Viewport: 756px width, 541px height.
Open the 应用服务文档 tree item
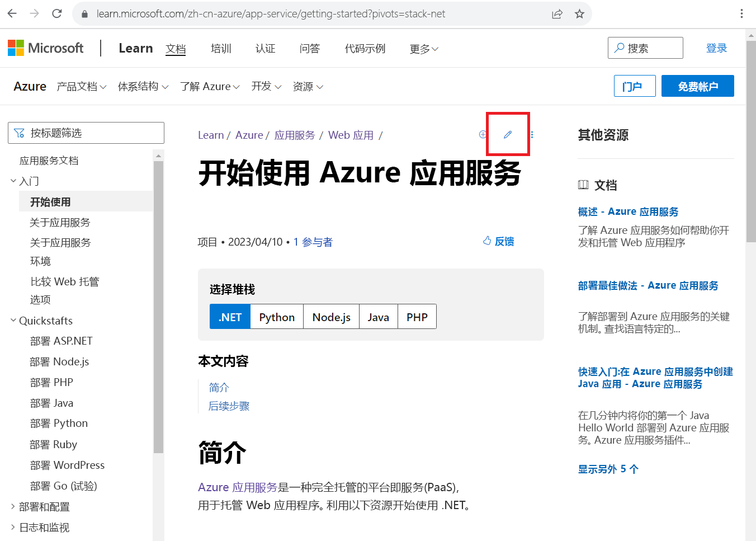49,161
